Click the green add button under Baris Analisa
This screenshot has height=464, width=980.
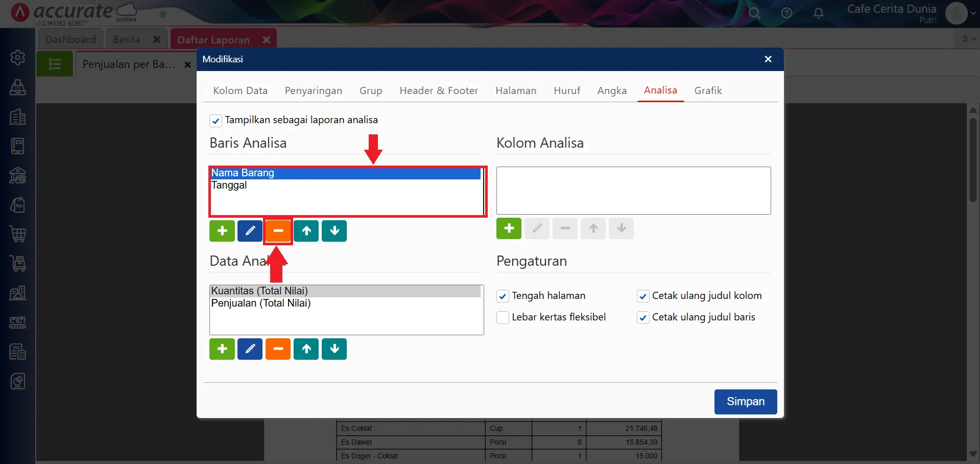[x=222, y=231]
